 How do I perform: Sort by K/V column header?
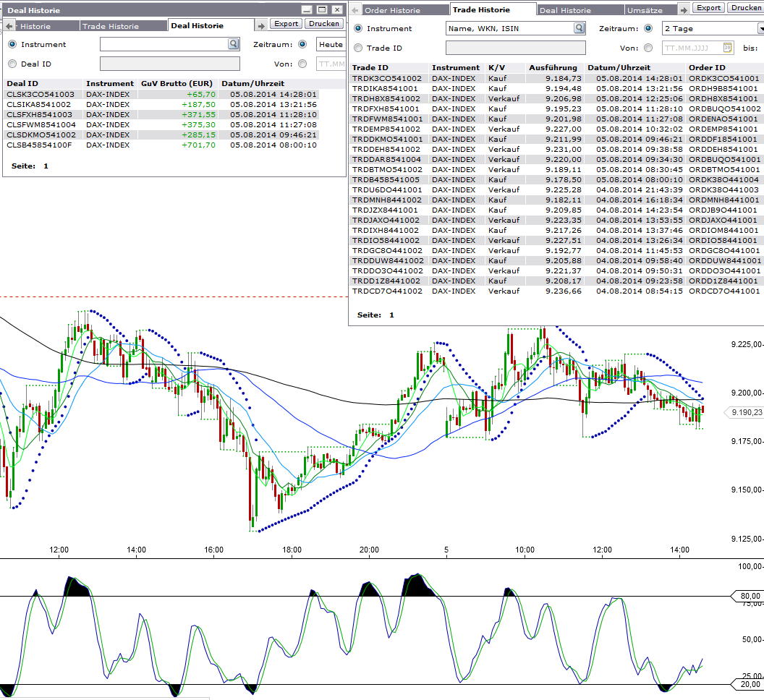tap(496, 68)
